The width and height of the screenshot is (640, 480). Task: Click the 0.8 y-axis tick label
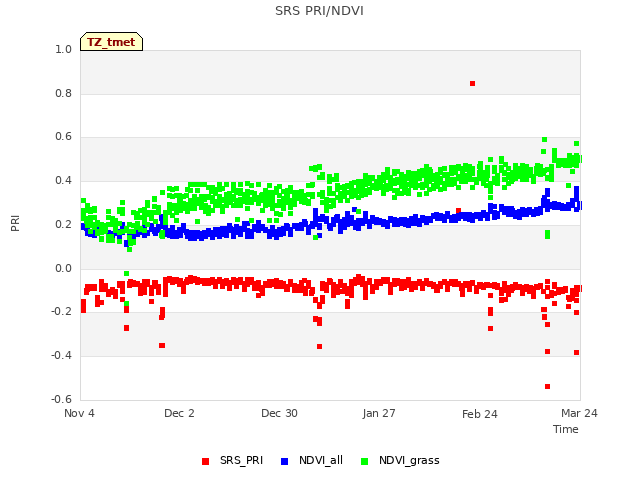click(x=63, y=93)
